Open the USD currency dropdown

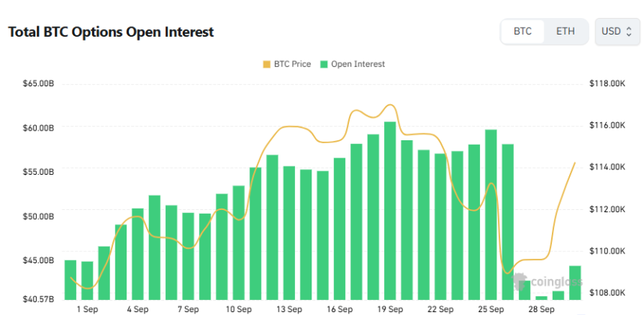point(617,31)
